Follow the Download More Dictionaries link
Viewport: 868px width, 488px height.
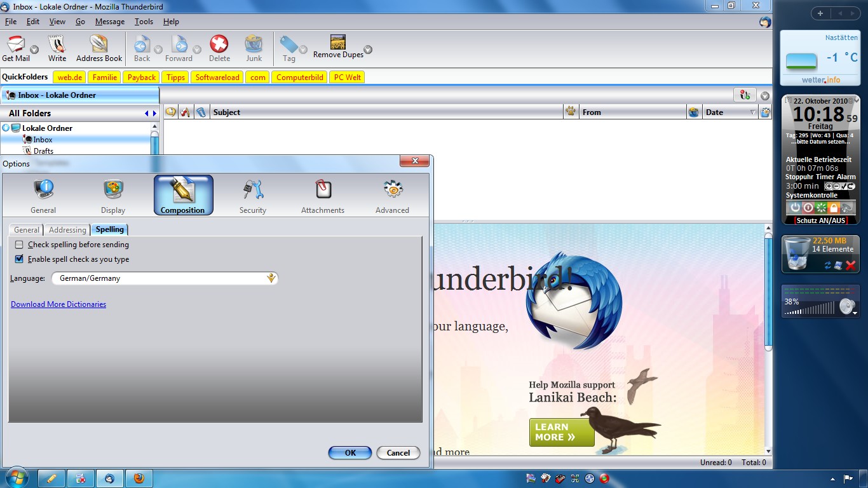click(58, 304)
